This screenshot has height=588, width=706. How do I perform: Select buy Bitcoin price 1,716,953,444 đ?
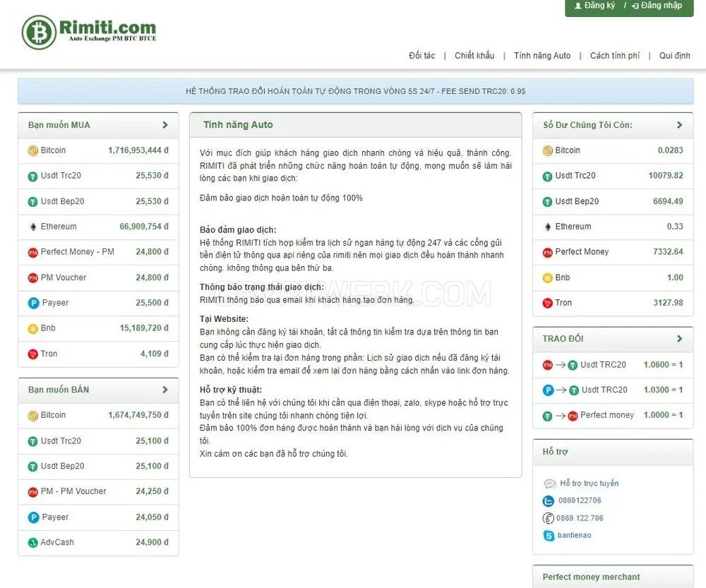pyautogui.click(x=138, y=150)
